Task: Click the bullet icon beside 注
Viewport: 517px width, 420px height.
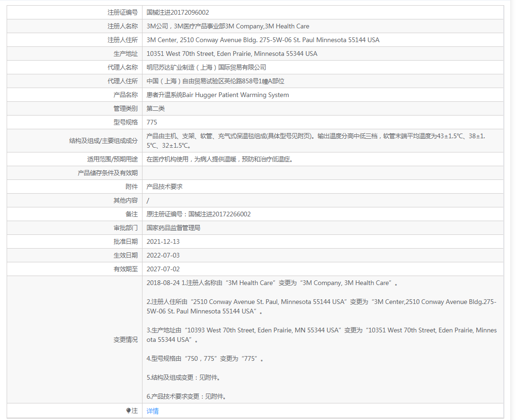Action: [x=128, y=411]
